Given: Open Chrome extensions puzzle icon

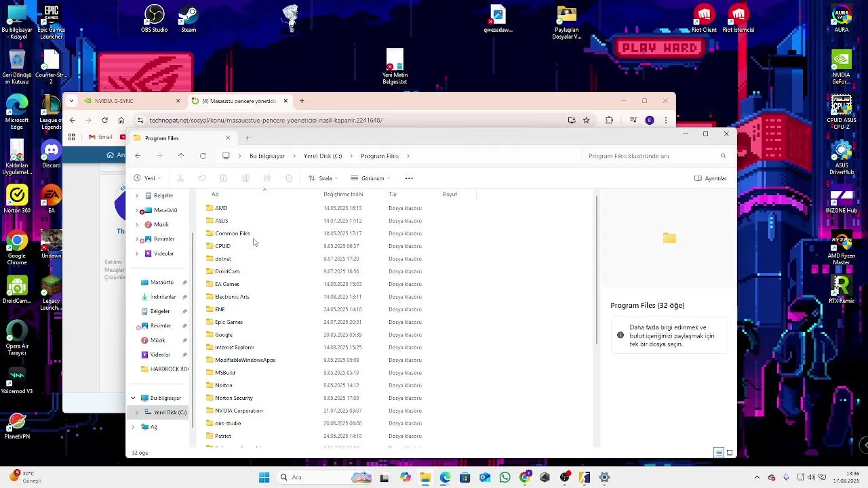Looking at the screenshot, I should 609,120.
